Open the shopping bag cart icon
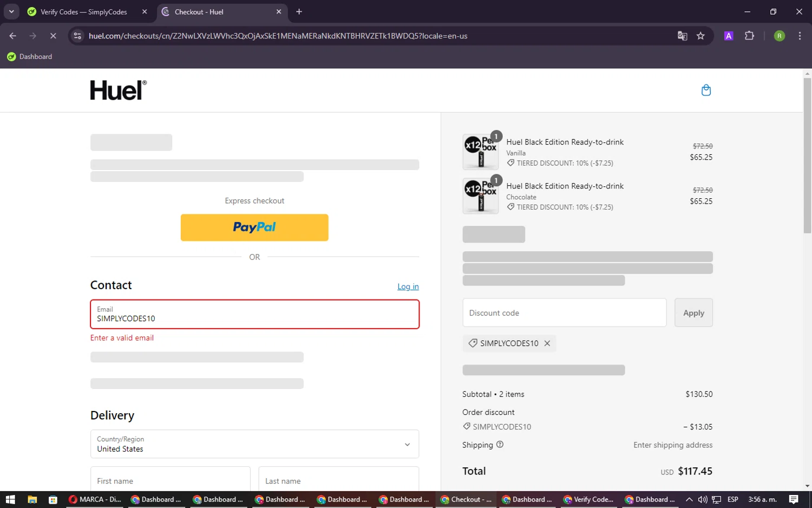812x508 pixels. (706, 90)
